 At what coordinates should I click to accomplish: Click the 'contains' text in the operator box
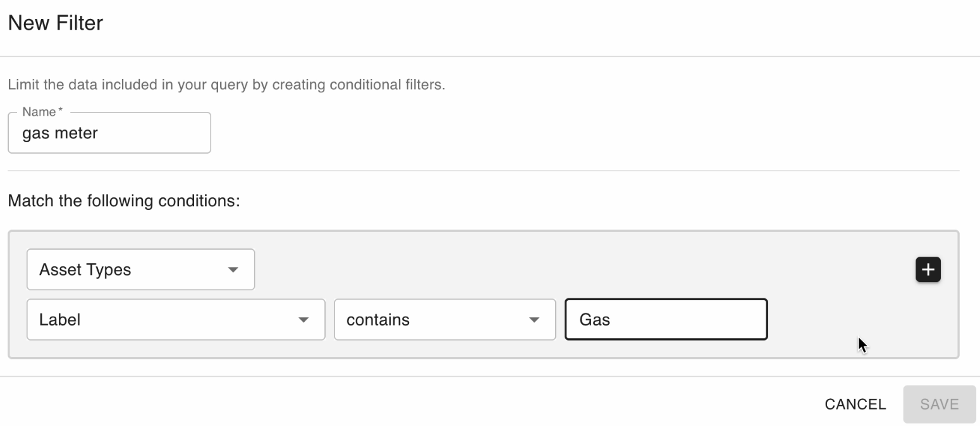coord(377,320)
